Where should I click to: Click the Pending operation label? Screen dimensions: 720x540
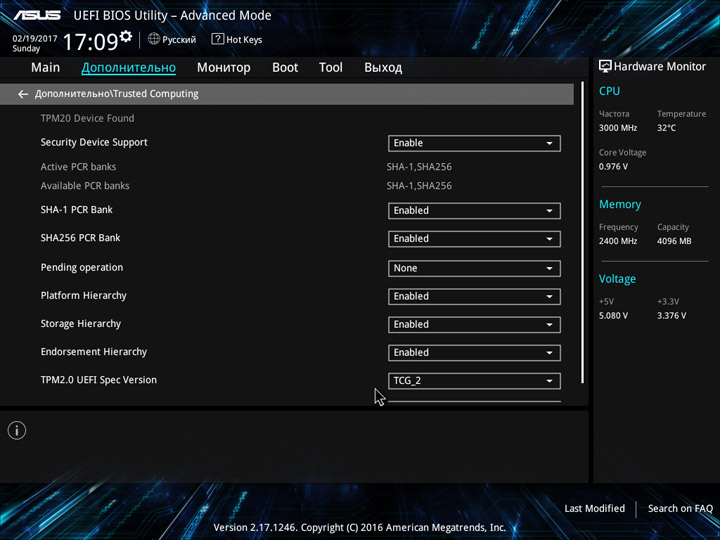click(x=82, y=267)
